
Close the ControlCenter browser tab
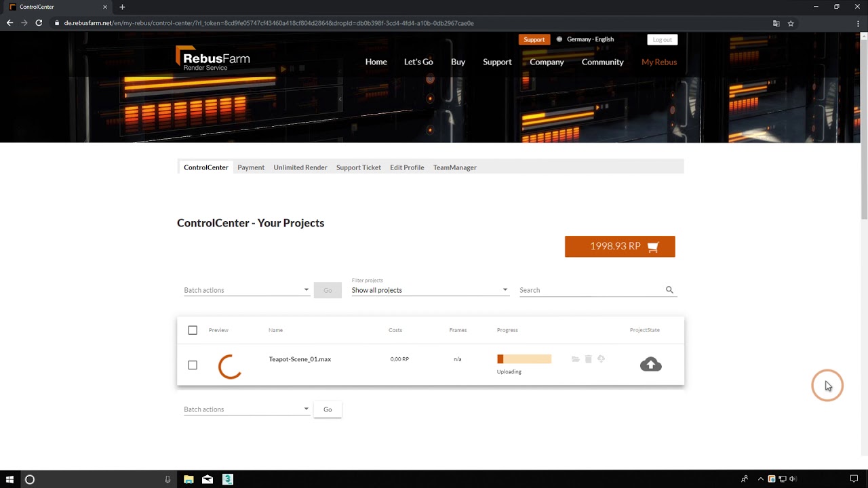[x=105, y=7]
